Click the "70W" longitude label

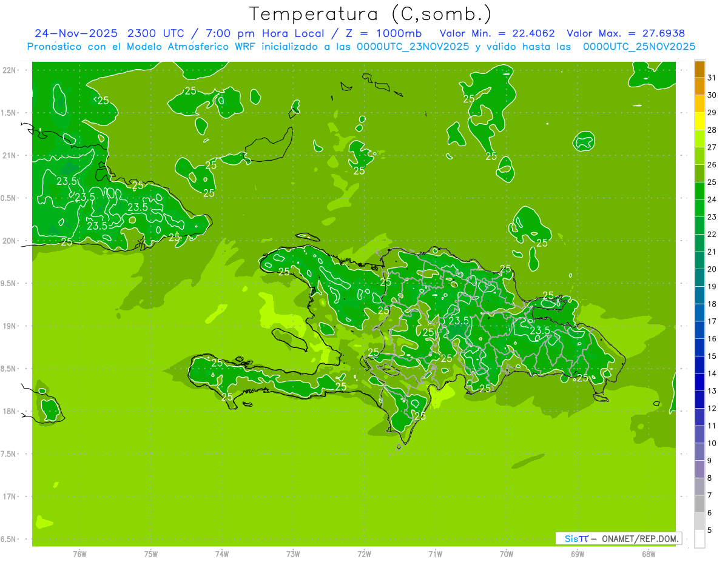507,554
